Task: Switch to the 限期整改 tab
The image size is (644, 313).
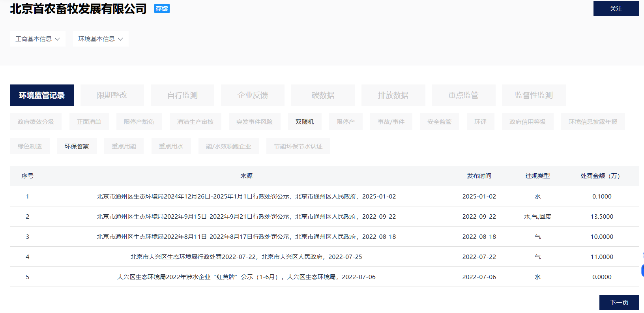Action: click(x=112, y=95)
